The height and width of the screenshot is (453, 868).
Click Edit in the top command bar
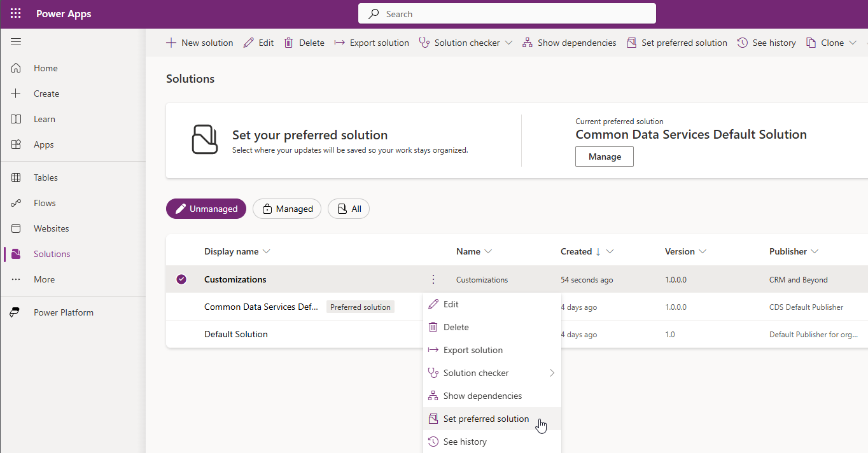[x=258, y=43]
